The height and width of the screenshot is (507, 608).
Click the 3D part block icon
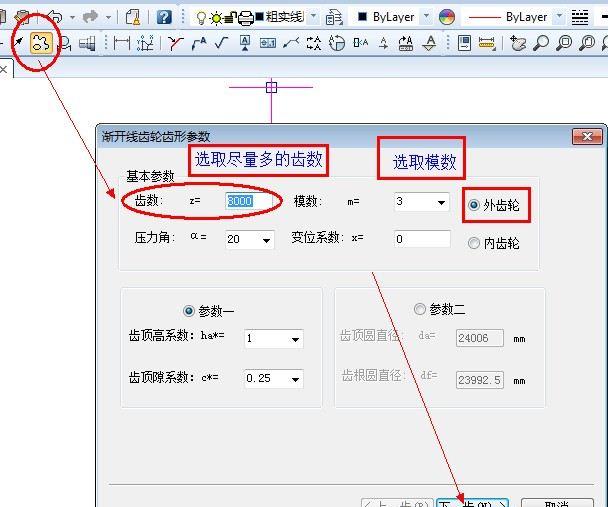click(87, 43)
